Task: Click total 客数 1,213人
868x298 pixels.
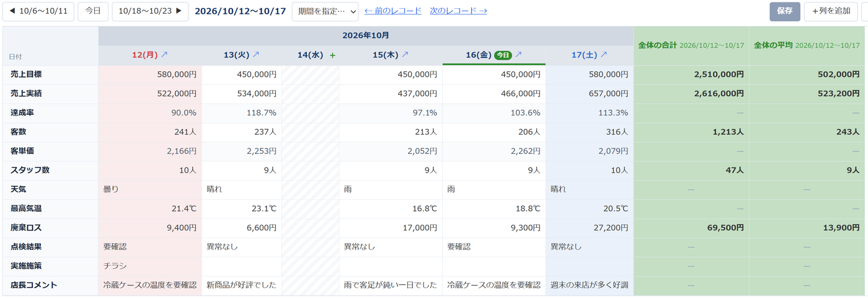Action: pyautogui.click(x=691, y=132)
